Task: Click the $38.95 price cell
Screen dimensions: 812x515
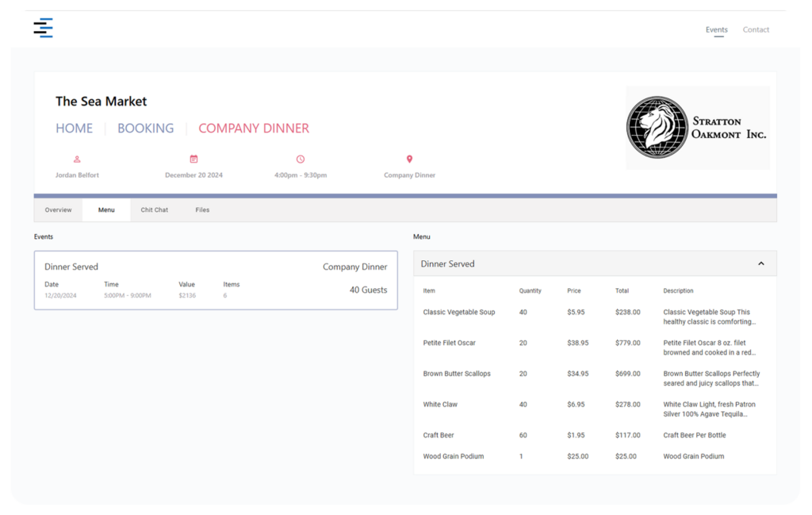Action: click(x=578, y=343)
